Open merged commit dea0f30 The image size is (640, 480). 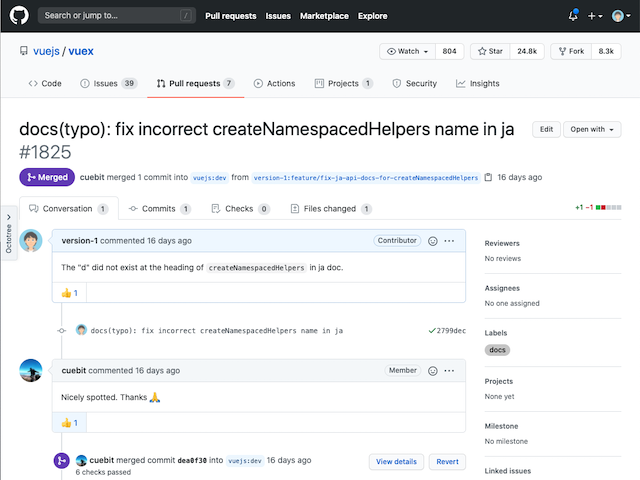(192, 460)
